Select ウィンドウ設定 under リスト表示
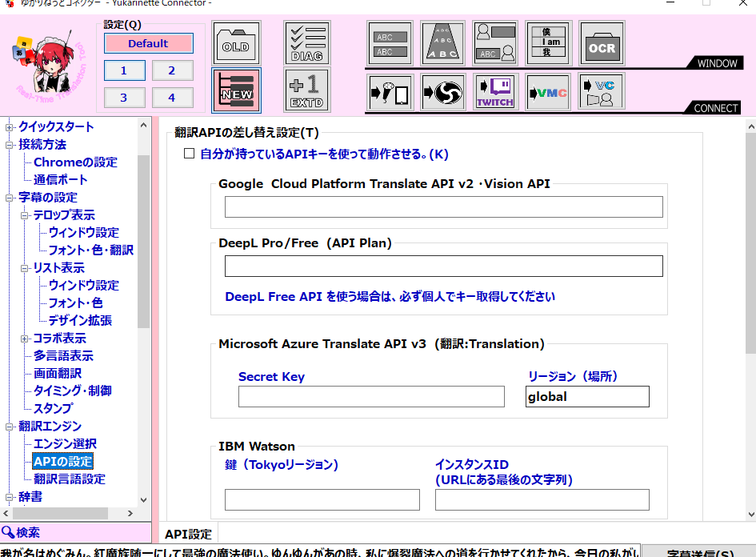The height and width of the screenshot is (557, 756). coord(83,286)
